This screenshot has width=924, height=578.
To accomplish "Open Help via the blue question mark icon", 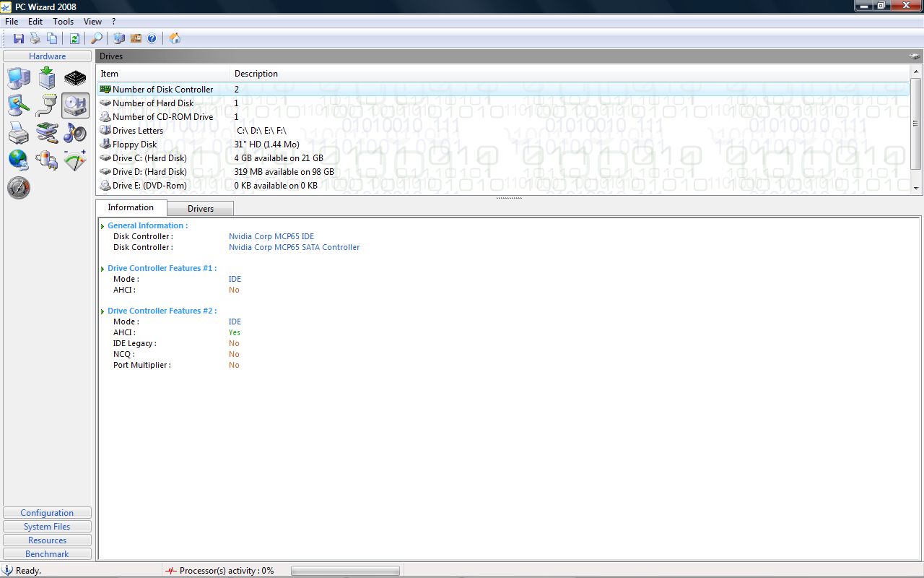I will point(152,38).
